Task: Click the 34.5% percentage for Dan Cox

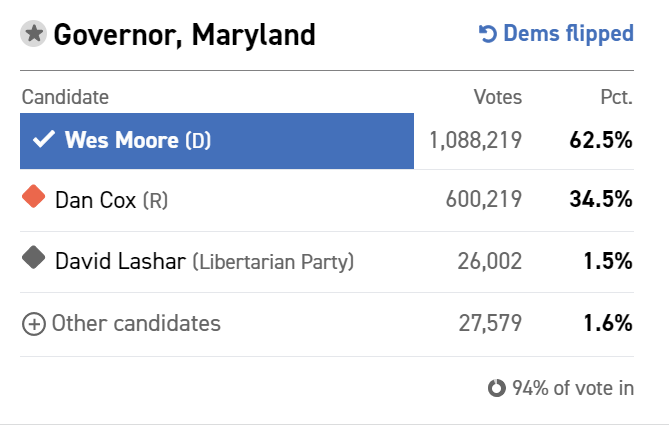Action: click(601, 199)
